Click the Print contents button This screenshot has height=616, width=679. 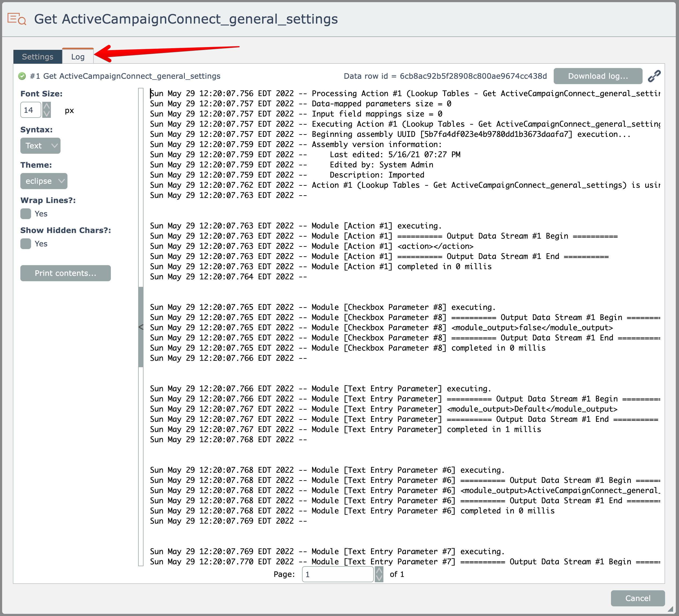(65, 273)
